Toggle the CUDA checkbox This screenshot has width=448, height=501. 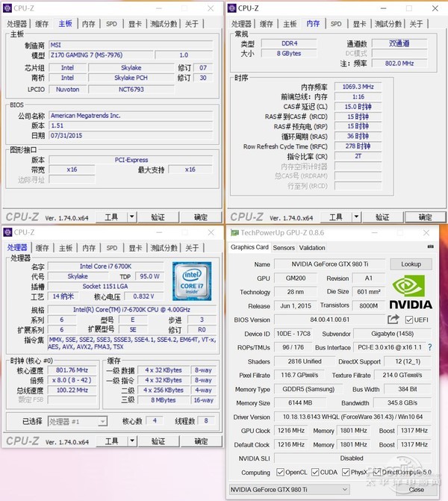pos(315,472)
